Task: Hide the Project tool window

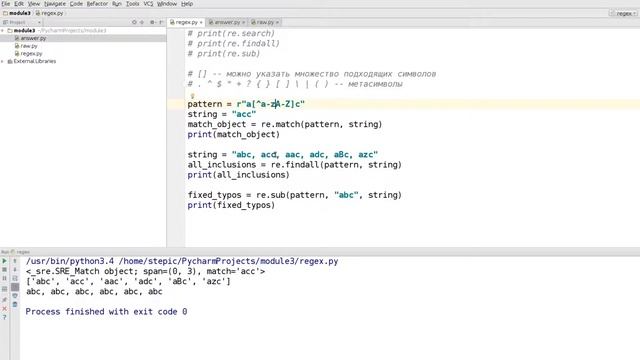Action: point(161,22)
